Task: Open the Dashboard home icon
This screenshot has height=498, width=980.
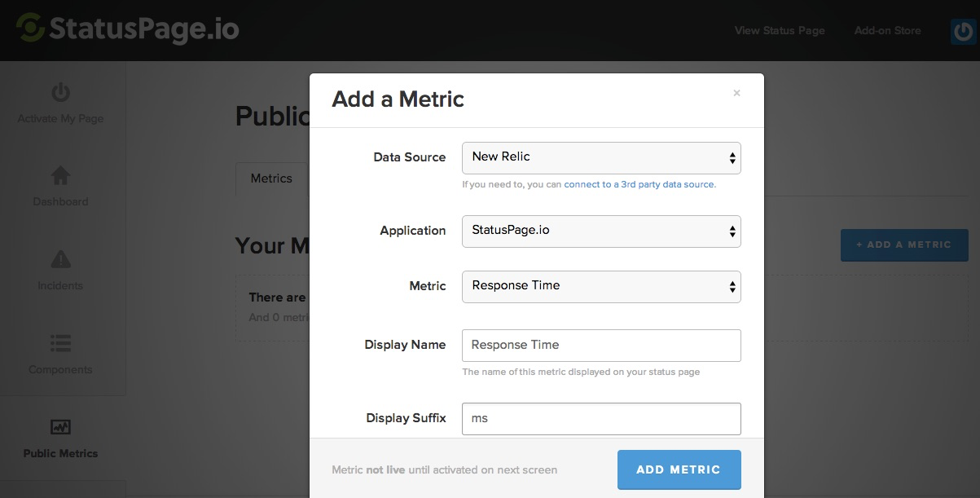Action: (60, 175)
